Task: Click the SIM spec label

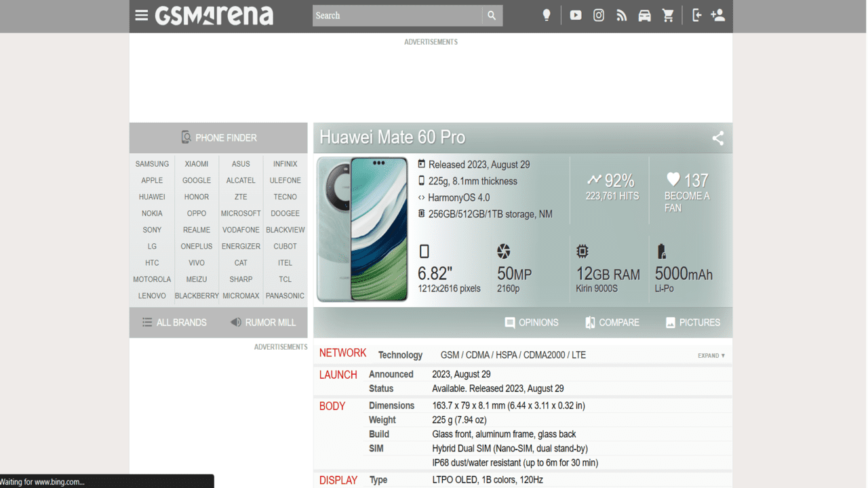Action: 376,449
